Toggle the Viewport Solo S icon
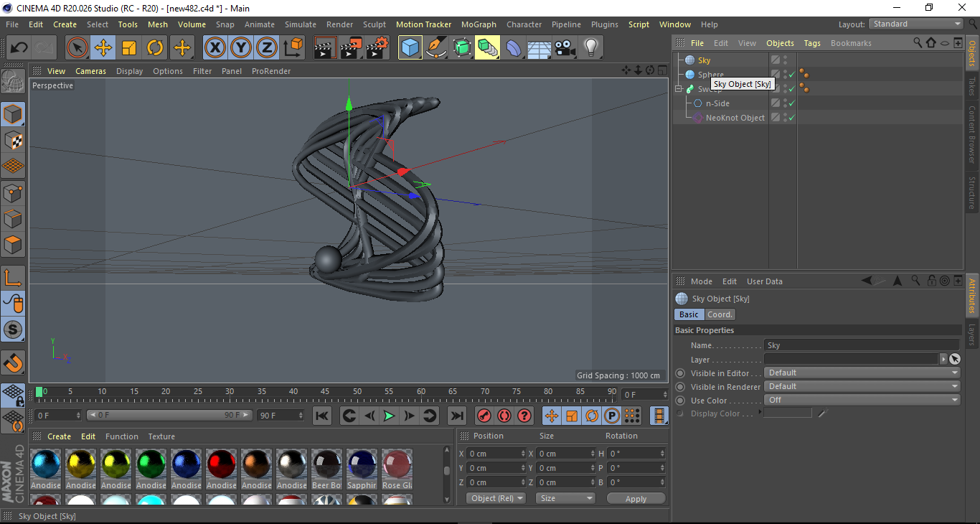Image resolution: width=980 pixels, height=524 pixels. [x=13, y=330]
